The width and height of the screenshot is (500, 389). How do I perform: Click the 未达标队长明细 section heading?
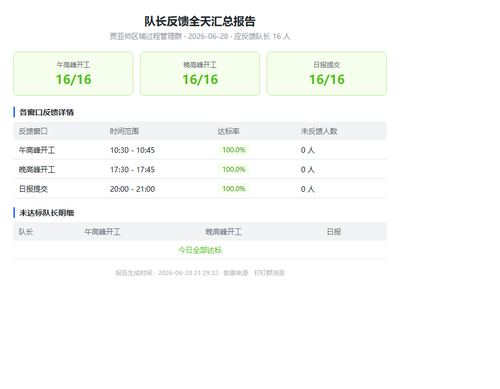[47, 213]
